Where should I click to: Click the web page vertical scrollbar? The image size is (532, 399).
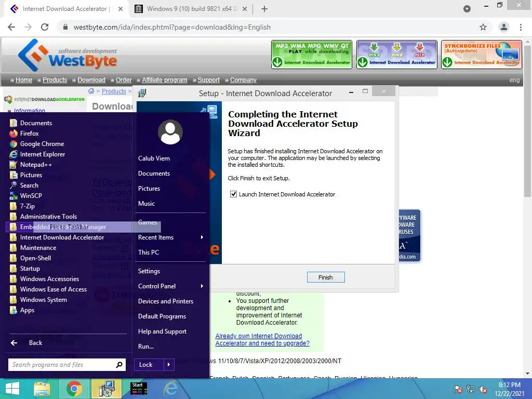pos(527,122)
